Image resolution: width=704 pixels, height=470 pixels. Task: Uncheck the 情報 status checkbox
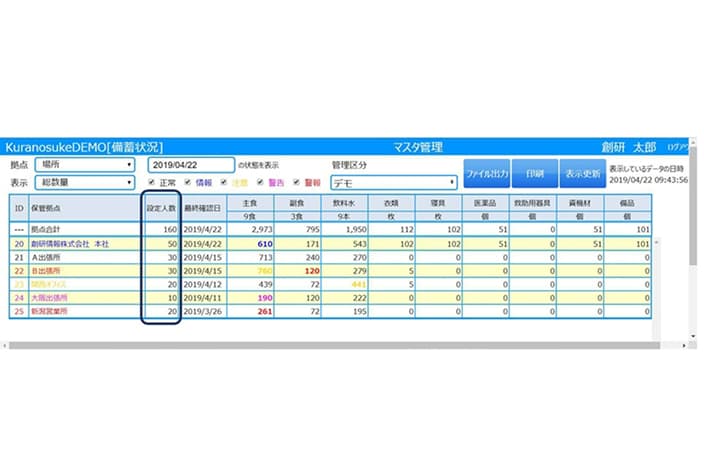(x=187, y=183)
